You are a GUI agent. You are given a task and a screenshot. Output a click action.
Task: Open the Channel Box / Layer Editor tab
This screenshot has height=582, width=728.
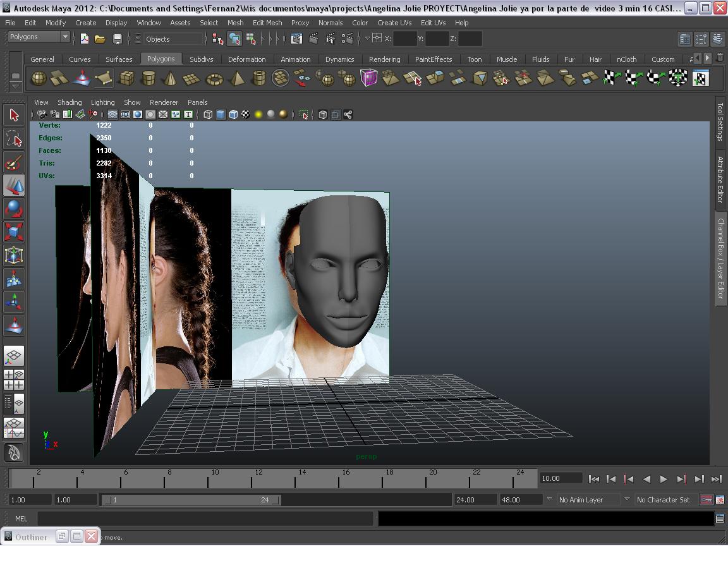(720, 259)
